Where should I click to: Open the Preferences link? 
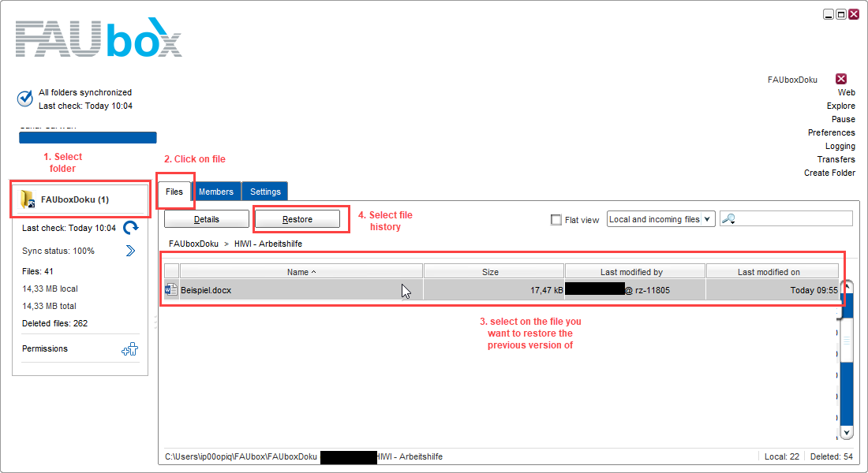click(x=831, y=132)
